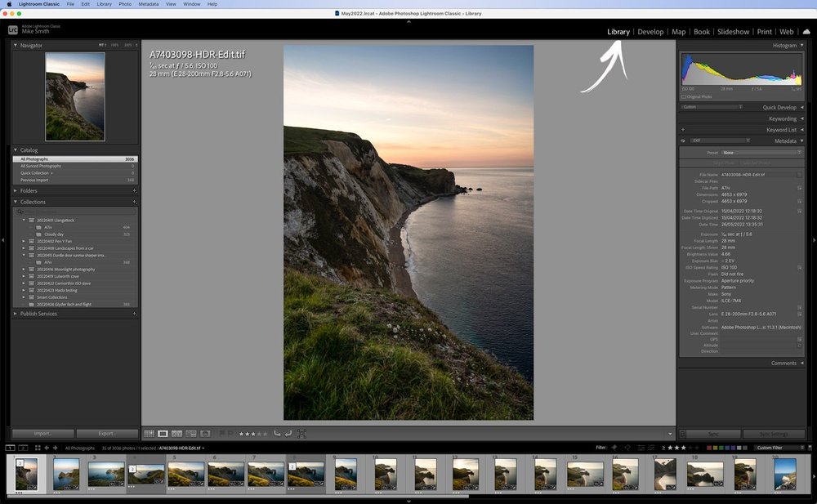This screenshot has width=817, height=504.
Task: Click the auto sync switch beside Sync
Action: [x=682, y=434]
